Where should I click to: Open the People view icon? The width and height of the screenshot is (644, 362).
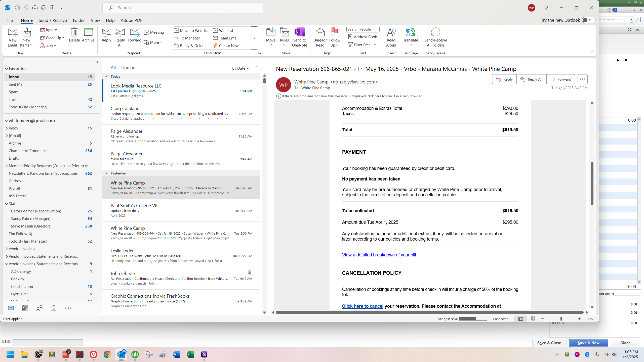point(39,308)
